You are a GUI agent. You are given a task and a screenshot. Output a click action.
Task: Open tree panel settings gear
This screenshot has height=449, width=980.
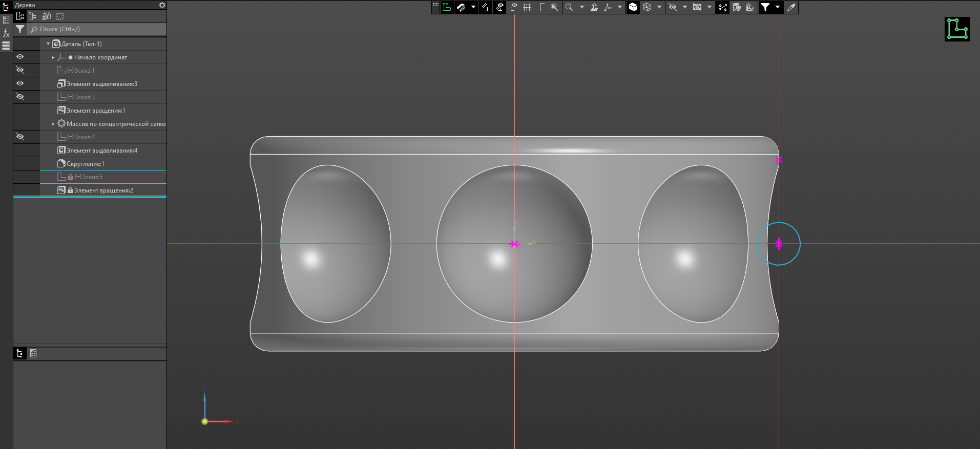coord(162,5)
